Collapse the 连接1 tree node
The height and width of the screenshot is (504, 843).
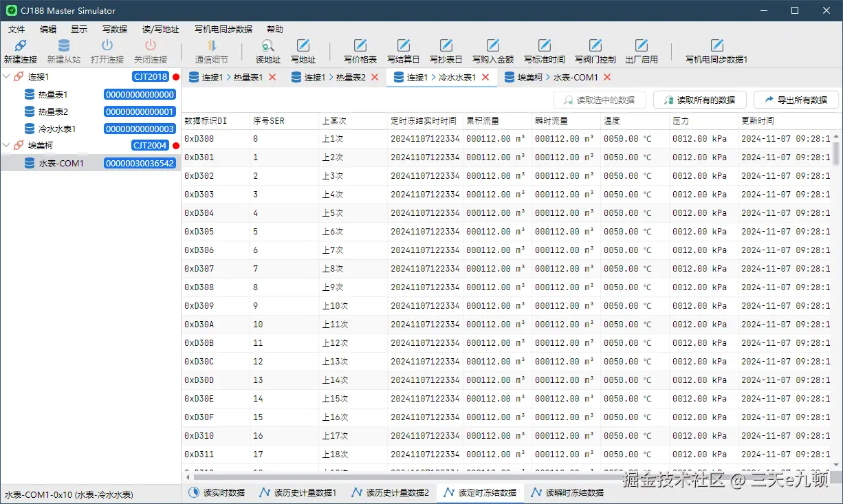pyautogui.click(x=7, y=77)
